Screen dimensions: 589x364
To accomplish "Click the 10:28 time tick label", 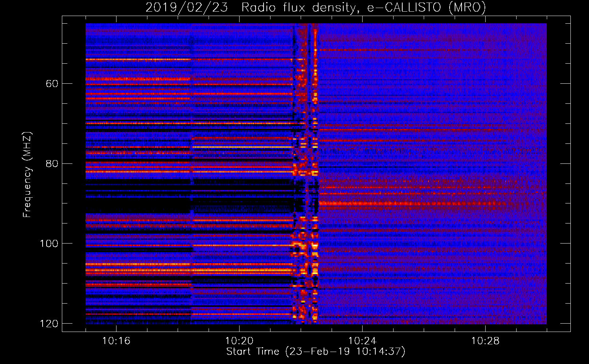I will coord(485,341).
